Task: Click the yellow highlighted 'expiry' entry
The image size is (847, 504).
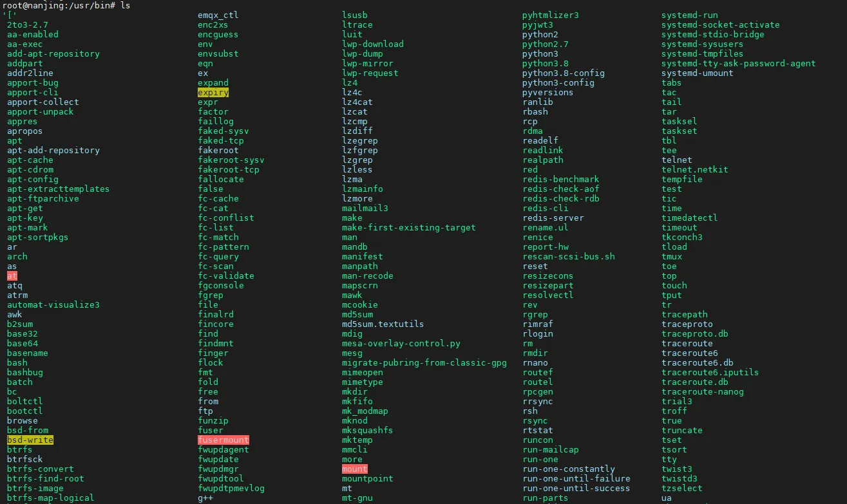Action: click(213, 93)
